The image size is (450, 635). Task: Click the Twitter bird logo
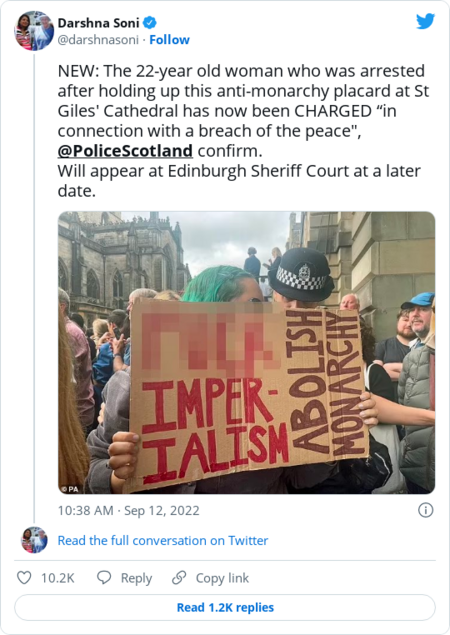coord(425,21)
